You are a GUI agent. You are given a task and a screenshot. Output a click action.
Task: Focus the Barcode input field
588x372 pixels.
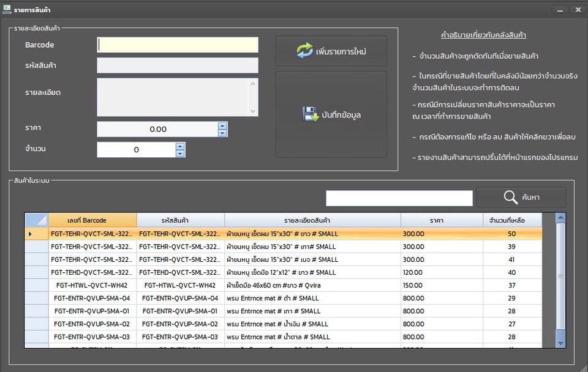tap(178, 45)
